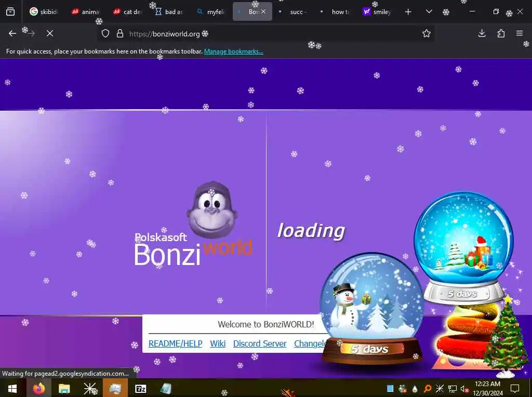Click the orange magnifier tray icon
This screenshot has height=397, width=532.
pos(428,389)
